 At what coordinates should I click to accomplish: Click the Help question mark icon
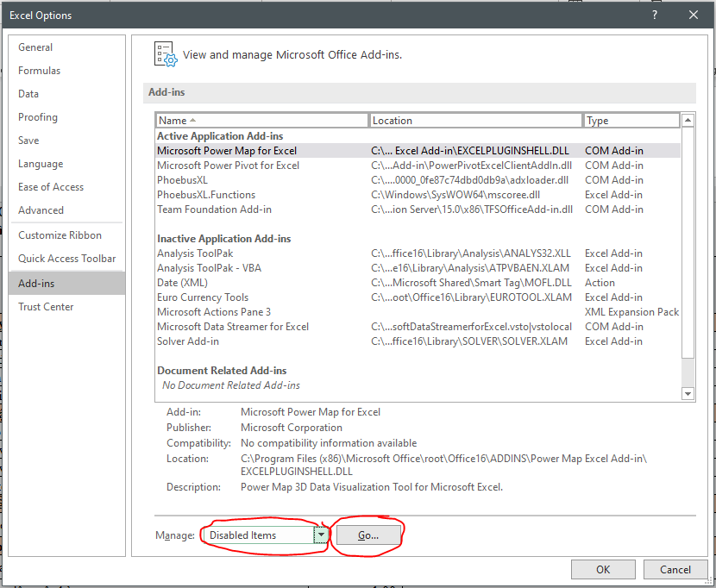tap(655, 15)
